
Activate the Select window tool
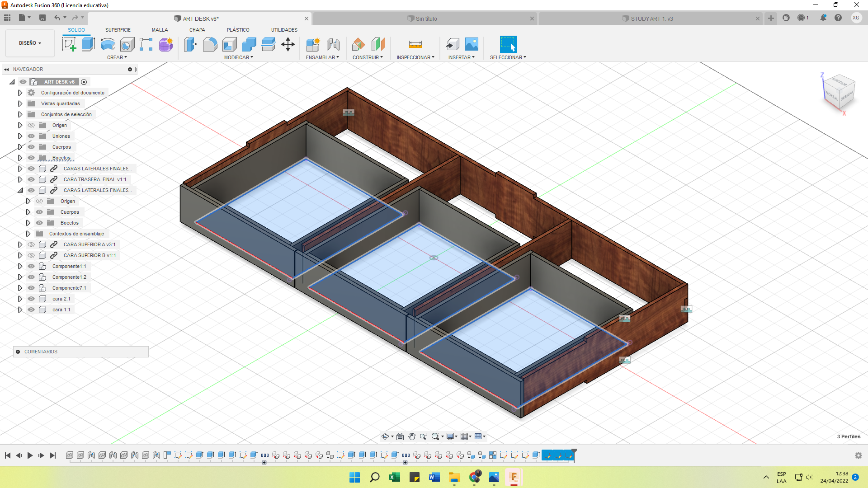click(x=508, y=44)
